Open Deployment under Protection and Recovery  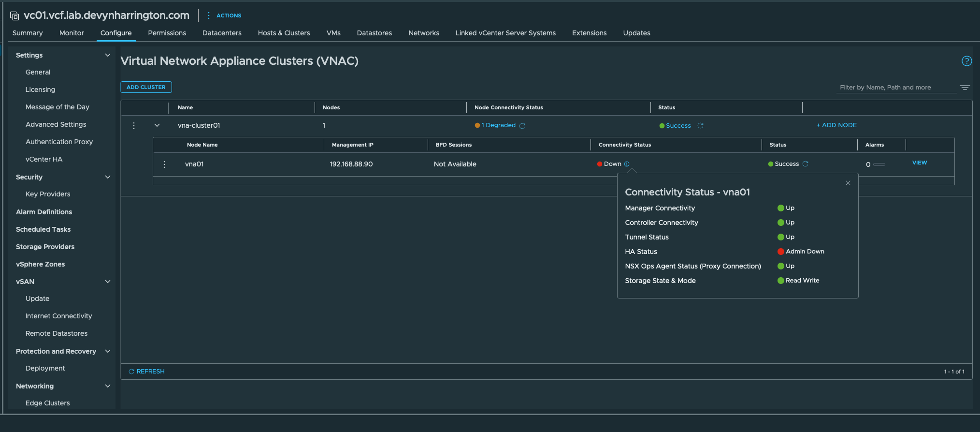tap(45, 368)
